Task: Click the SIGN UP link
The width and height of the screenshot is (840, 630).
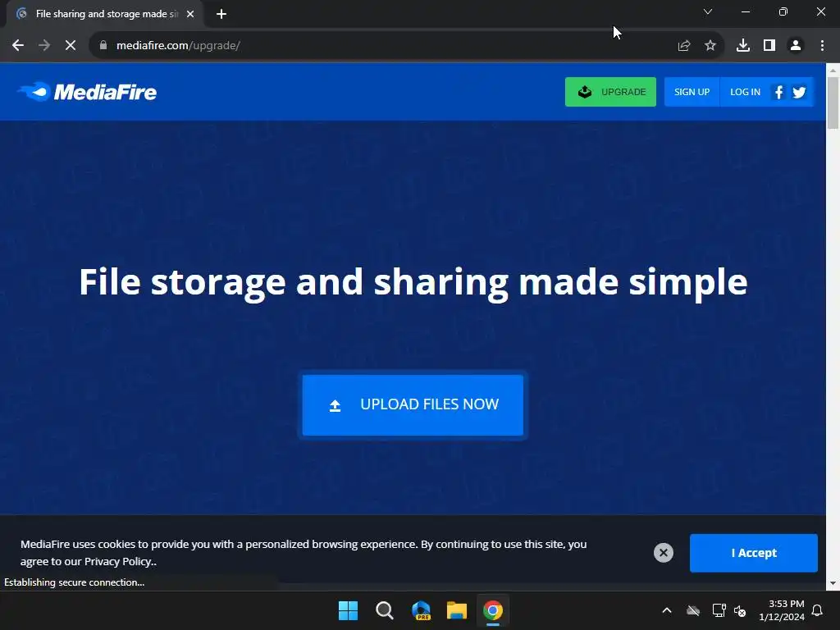Action: point(692,92)
